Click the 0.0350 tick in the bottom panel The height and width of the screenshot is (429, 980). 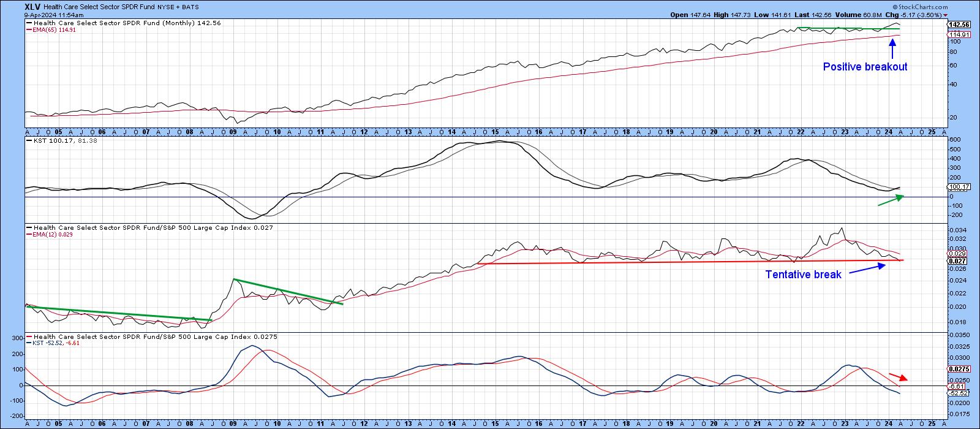pyautogui.click(x=959, y=336)
